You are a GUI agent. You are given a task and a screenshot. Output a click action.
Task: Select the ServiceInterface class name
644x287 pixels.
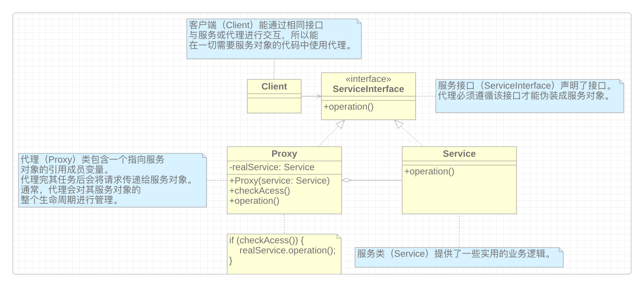point(368,89)
